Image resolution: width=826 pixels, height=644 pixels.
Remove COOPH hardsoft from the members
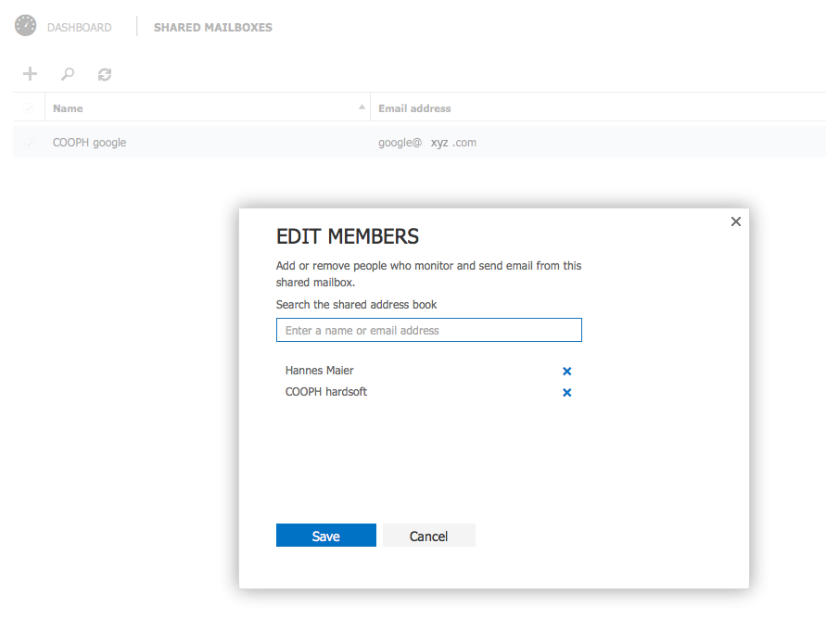[x=567, y=392]
